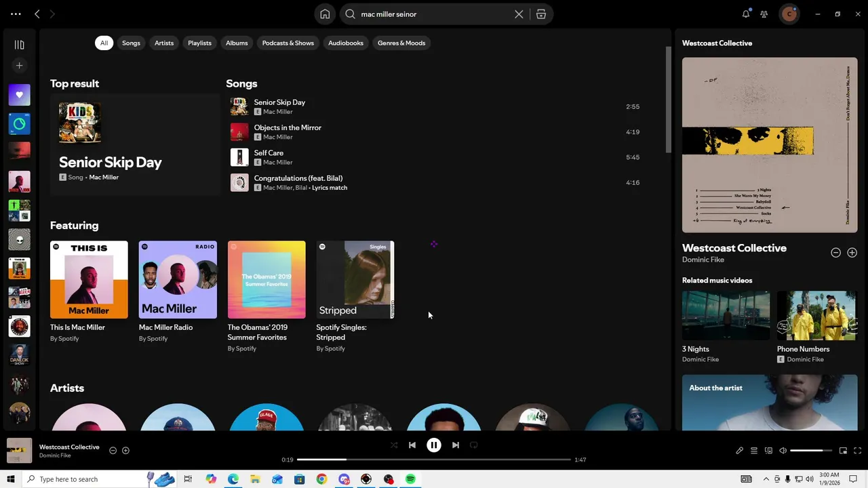Open File Explorer from taskbar

tap(255, 479)
